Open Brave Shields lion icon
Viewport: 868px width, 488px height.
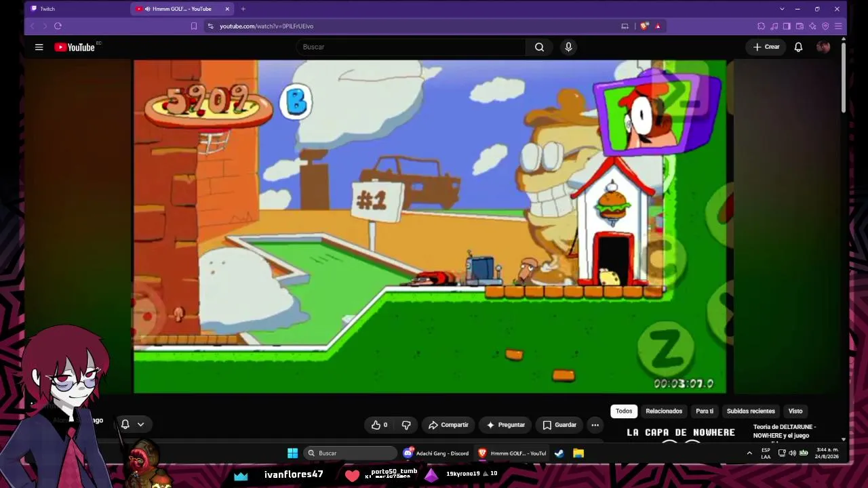644,26
